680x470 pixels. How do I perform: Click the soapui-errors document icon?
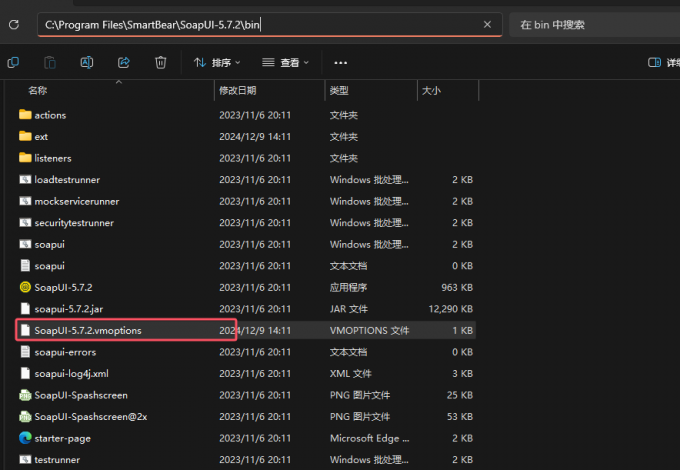tap(25, 352)
